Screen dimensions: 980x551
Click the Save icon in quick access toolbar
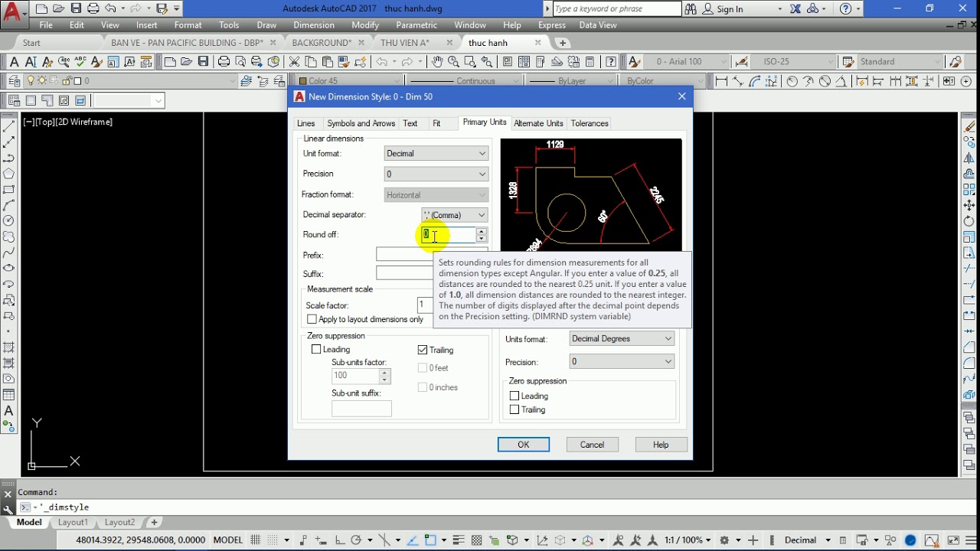pyautogui.click(x=76, y=9)
